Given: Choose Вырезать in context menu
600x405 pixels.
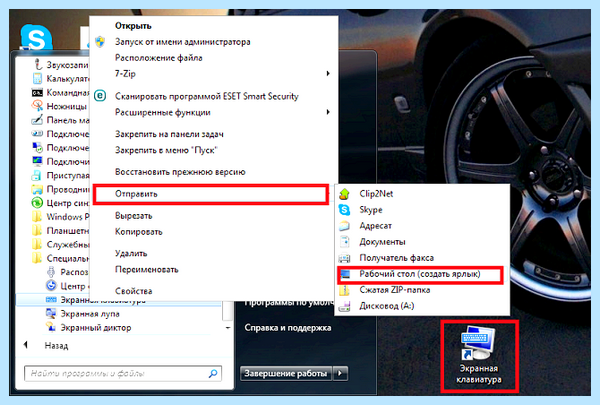Looking at the screenshot, I should pyautogui.click(x=134, y=216).
